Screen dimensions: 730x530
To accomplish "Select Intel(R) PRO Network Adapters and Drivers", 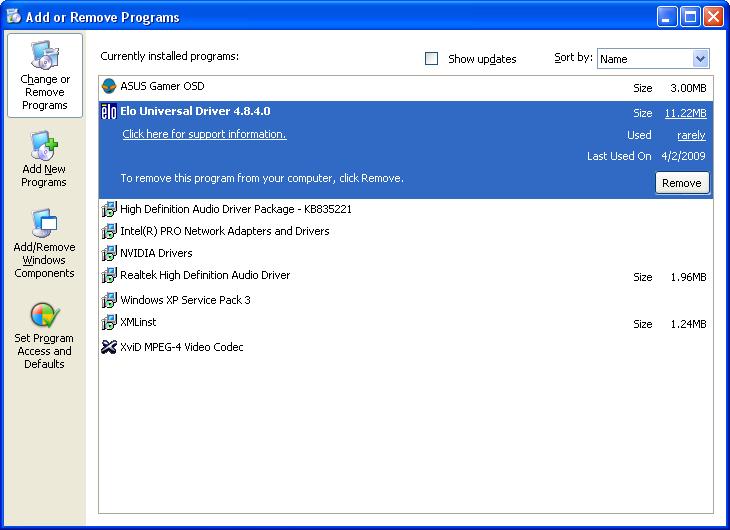I will [x=406, y=231].
